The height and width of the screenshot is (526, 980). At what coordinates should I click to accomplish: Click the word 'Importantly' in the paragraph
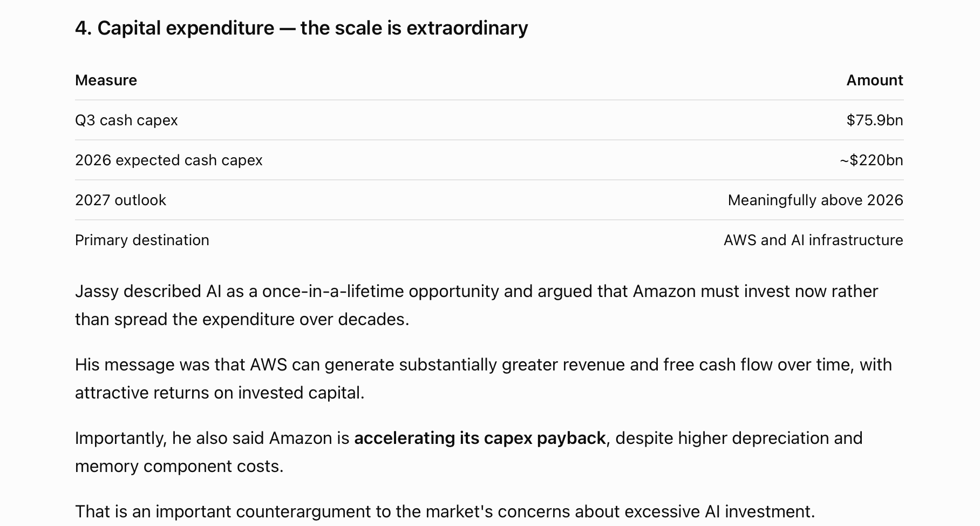[x=121, y=438]
